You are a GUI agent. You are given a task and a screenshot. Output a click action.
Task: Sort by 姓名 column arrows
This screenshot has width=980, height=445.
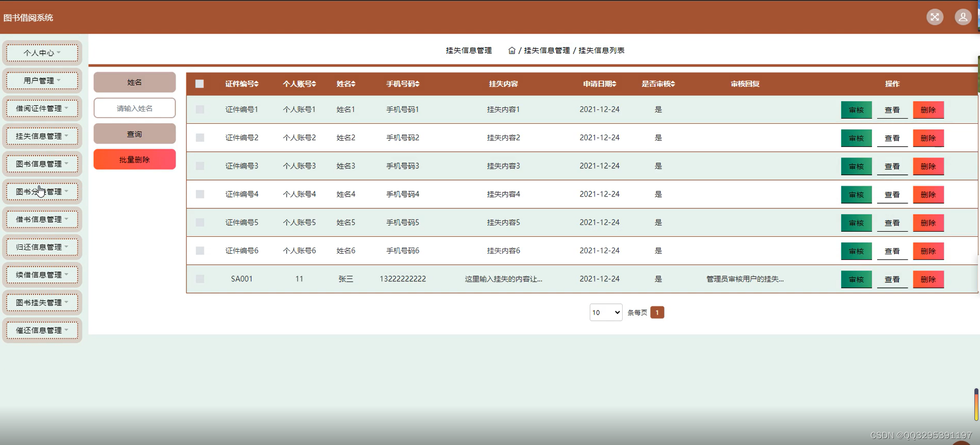353,84
